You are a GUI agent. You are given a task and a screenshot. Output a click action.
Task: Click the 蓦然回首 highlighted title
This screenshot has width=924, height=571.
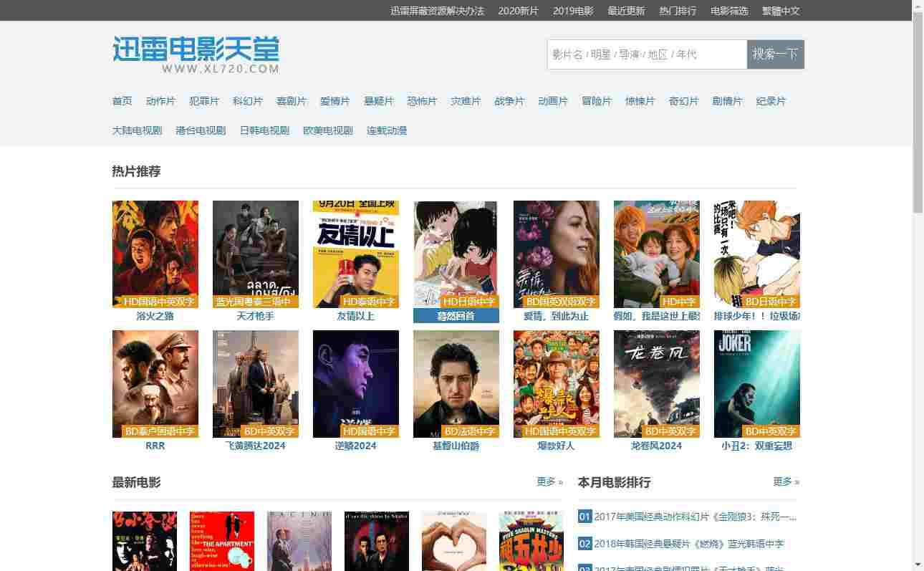pyautogui.click(x=456, y=316)
